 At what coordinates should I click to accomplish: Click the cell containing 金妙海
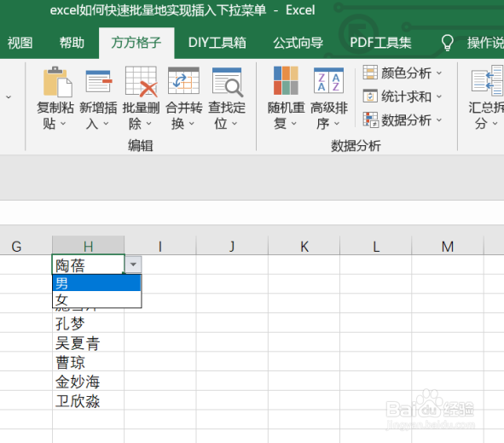89,381
